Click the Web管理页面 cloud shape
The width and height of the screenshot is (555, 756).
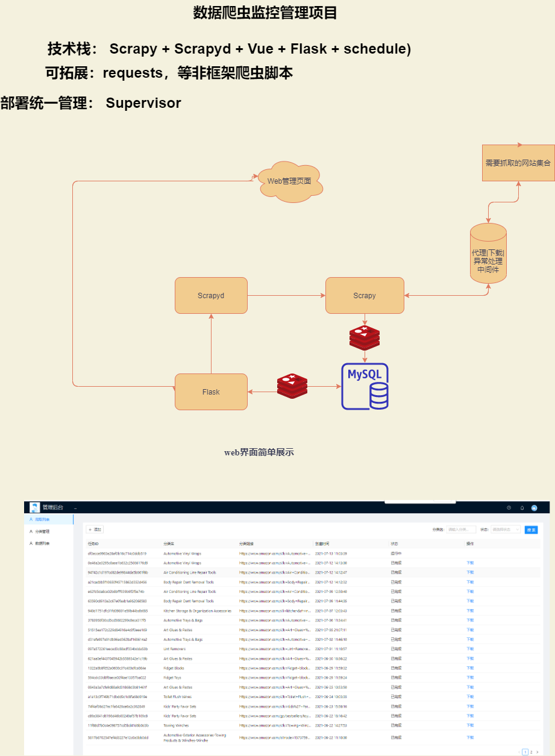pos(290,180)
